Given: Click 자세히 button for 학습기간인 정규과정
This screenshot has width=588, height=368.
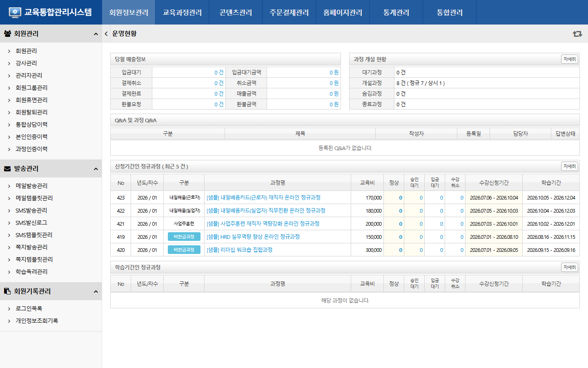Looking at the screenshot, I should (x=570, y=267).
